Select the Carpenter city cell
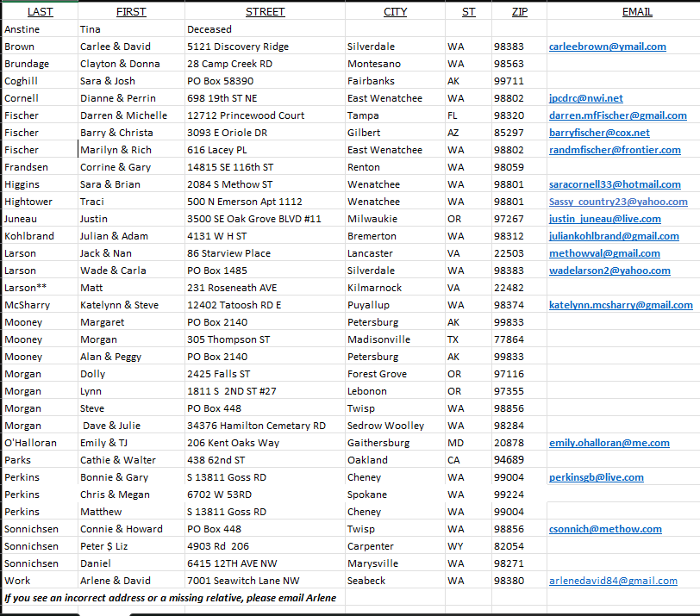Viewport: 700px width, 616px height. pyautogui.click(x=395, y=547)
